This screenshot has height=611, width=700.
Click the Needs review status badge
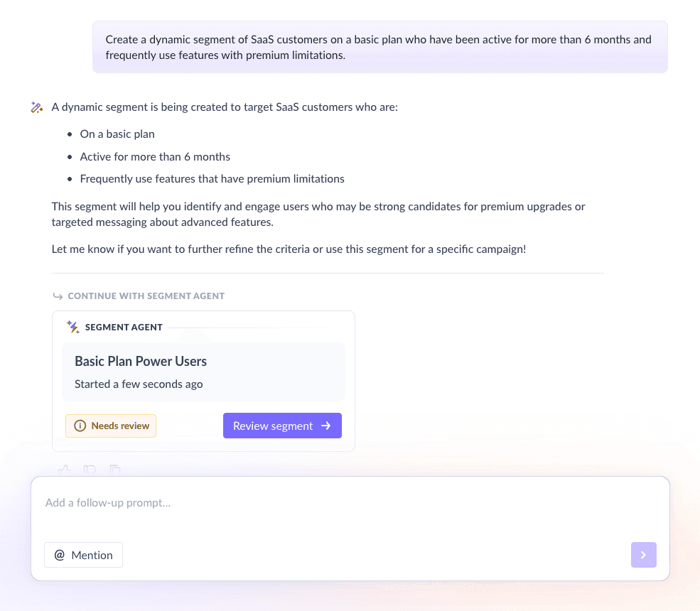[111, 426]
